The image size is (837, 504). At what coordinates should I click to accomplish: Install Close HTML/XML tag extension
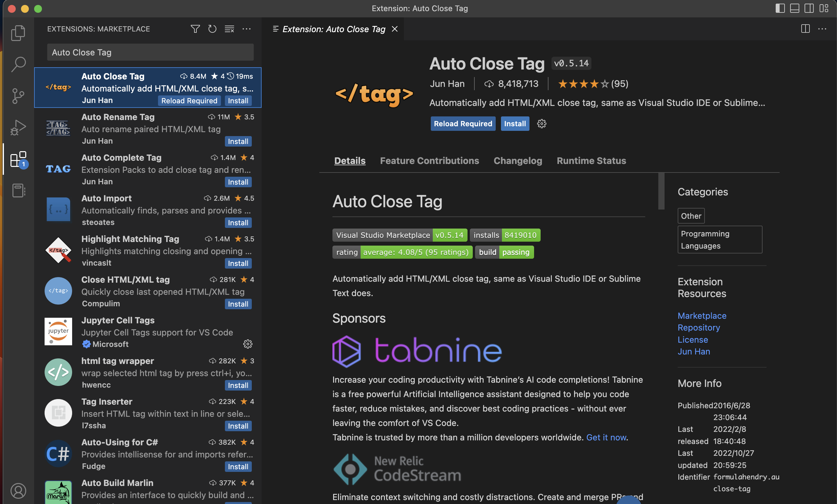pyautogui.click(x=238, y=304)
